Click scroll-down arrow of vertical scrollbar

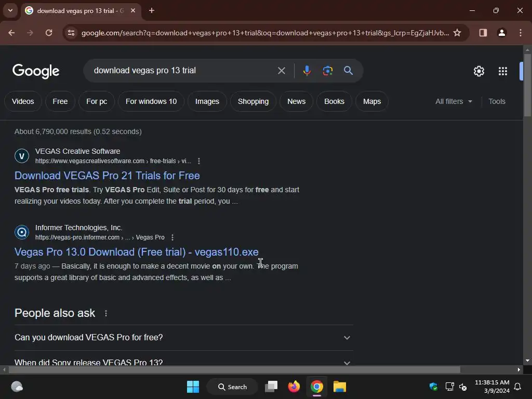pyautogui.click(x=527, y=361)
